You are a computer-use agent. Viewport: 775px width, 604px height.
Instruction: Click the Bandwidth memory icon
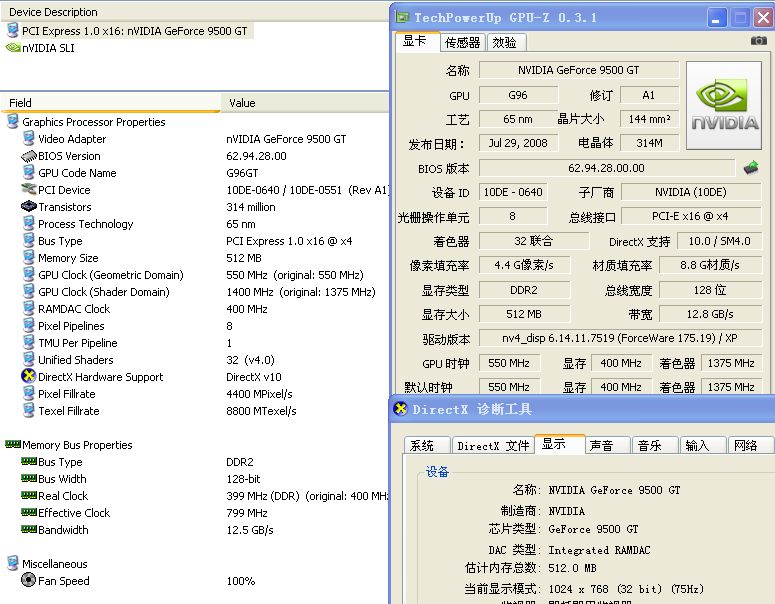[x=29, y=529]
